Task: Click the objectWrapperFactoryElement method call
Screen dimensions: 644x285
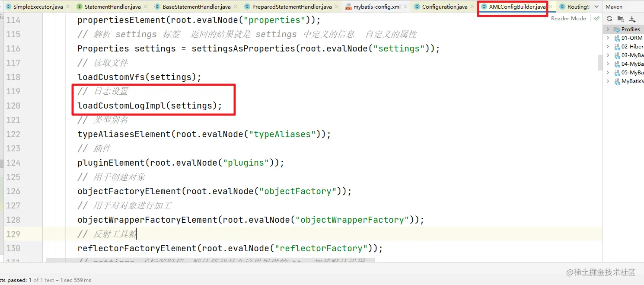Action: pyautogui.click(x=251, y=220)
